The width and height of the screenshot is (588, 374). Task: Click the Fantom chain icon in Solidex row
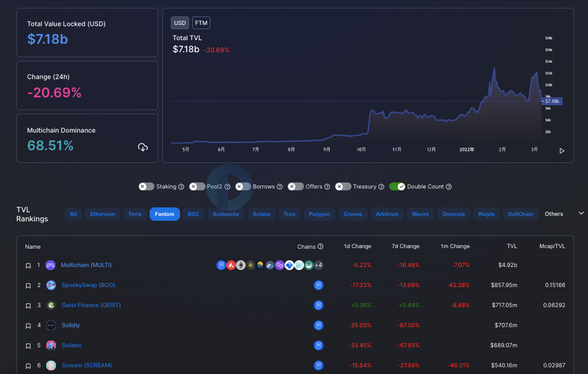319,345
